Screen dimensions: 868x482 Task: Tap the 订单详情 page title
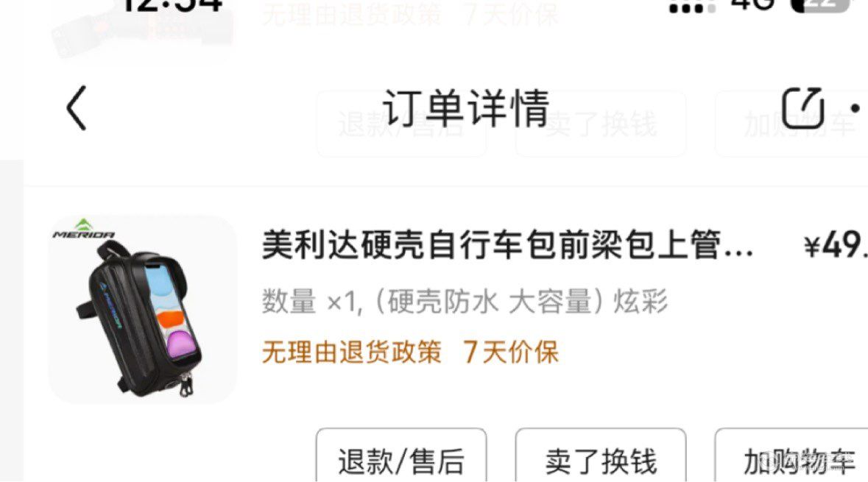point(466,108)
